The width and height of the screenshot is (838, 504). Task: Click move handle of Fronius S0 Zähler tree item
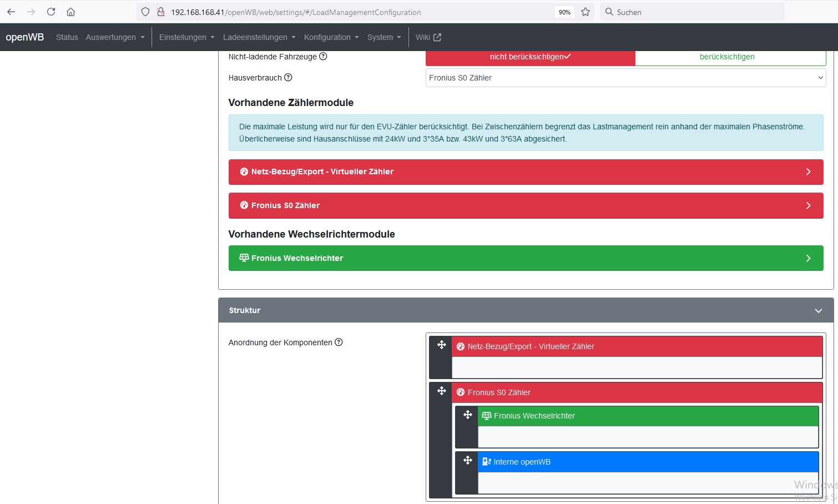coord(442,391)
